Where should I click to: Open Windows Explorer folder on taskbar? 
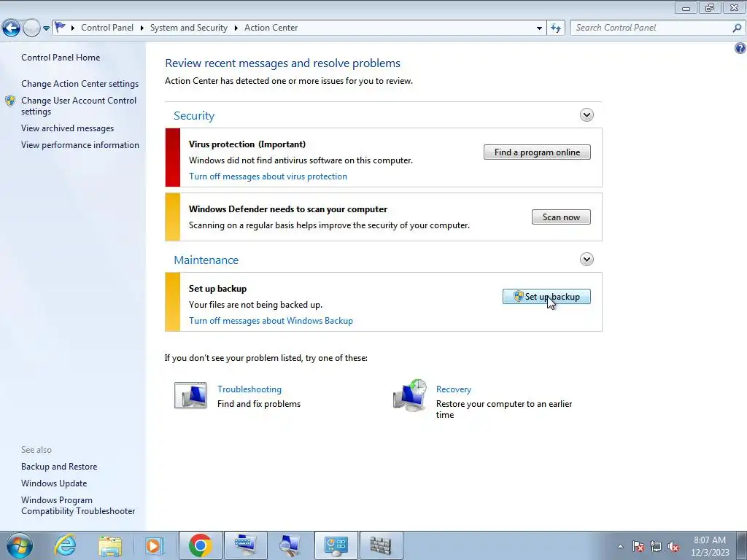(x=110, y=545)
